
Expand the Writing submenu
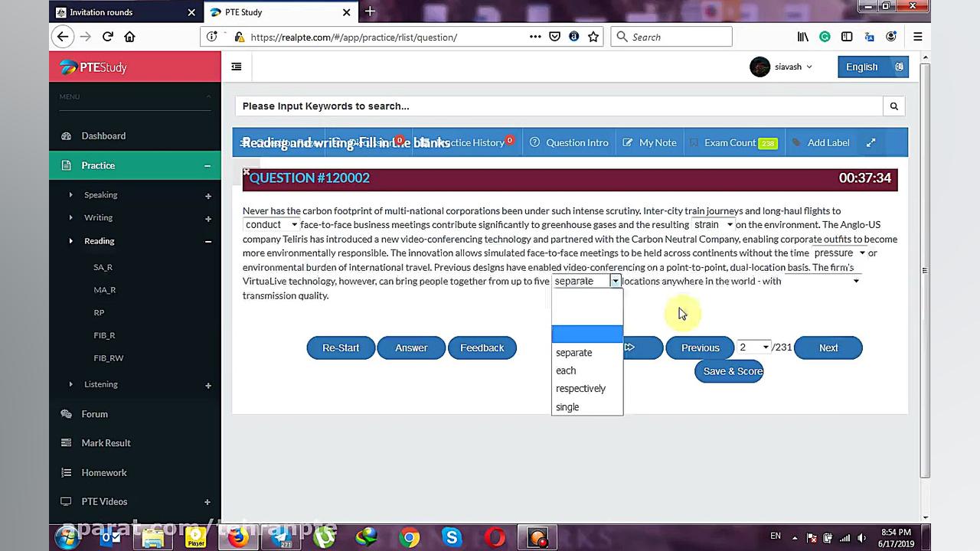(207, 219)
